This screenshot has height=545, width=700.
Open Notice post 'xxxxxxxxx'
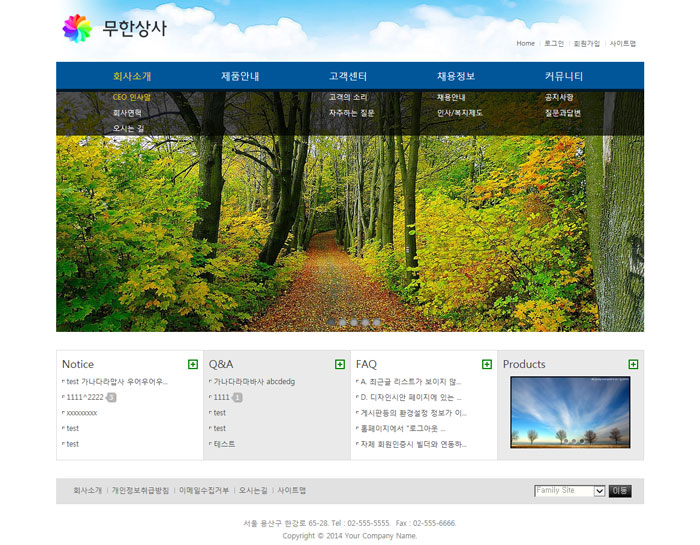82,413
